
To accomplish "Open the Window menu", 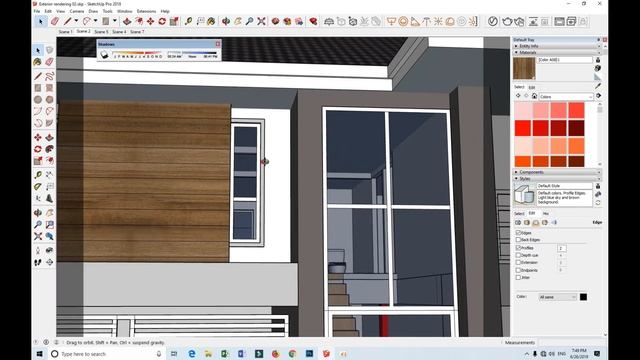I will [124, 11].
